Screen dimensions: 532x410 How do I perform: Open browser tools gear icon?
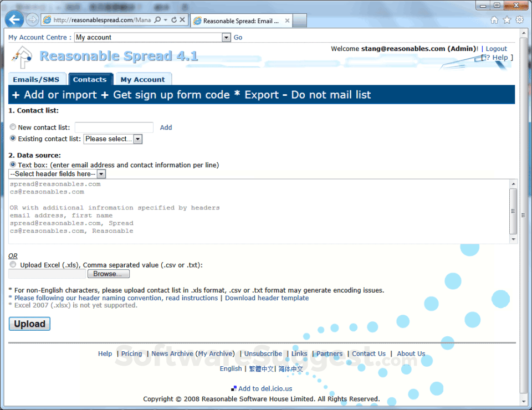[519, 20]
